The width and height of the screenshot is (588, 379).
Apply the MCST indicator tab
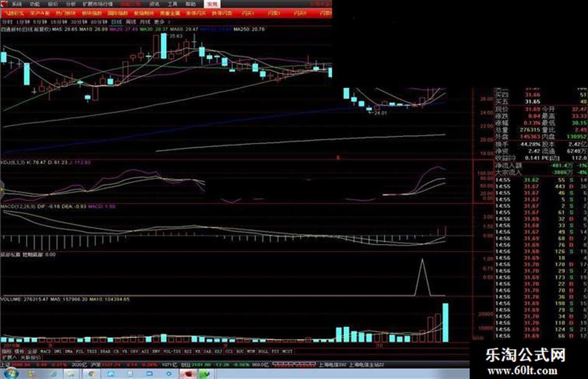287,352
